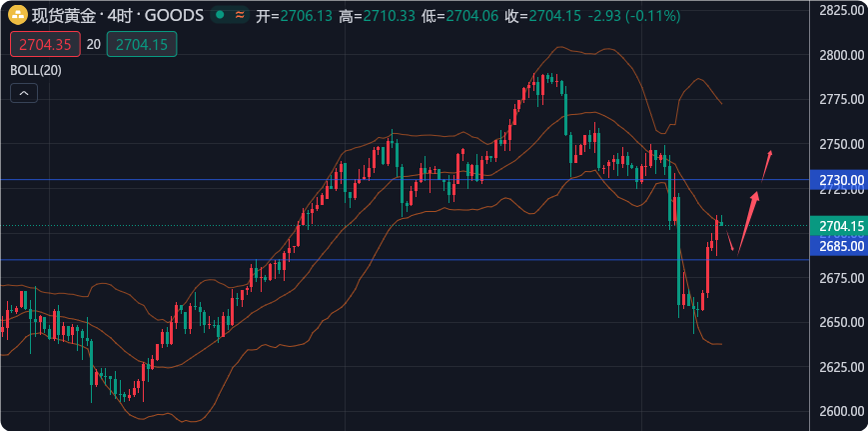868x431 pixels.
Task: Click the 2750.00 price axis label
Action: tap(841, 144)
